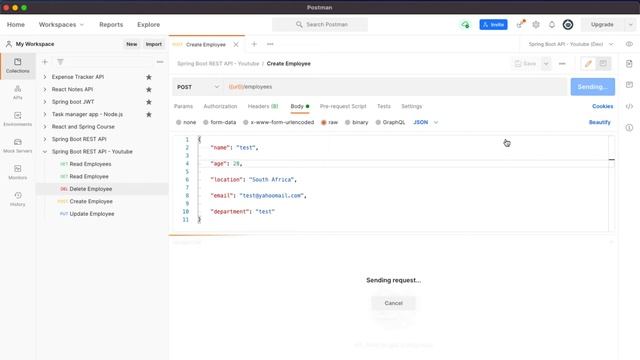
Task: Open code snippet icon in right sidebar
Action: tap(629, 106)
